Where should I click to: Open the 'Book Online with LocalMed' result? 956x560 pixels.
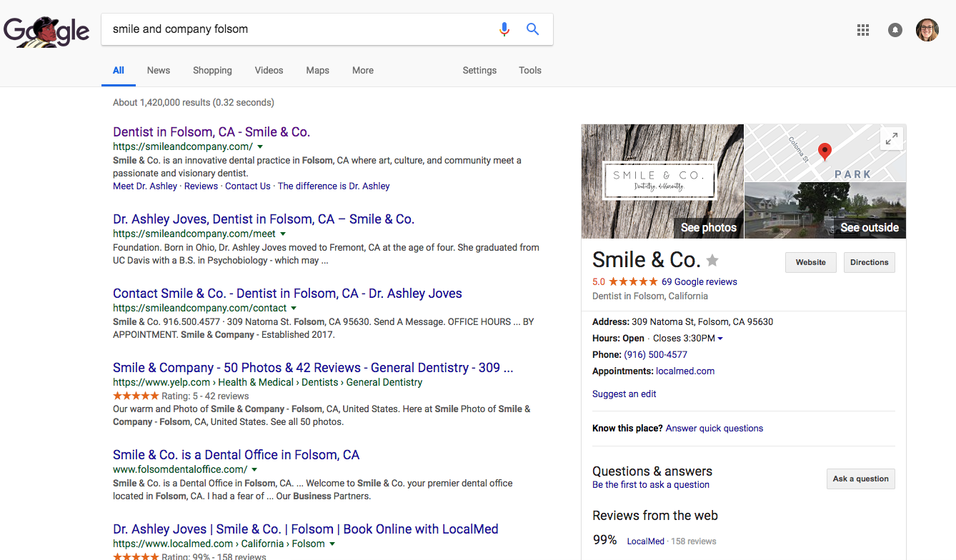pyautogui.click(x=306, y=529)
